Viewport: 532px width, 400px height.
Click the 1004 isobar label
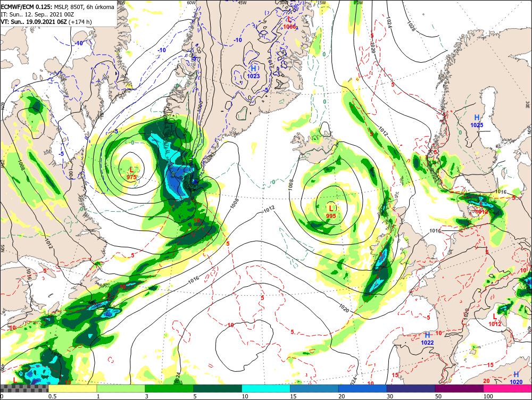pyautogui.click(x=71, y=173)
